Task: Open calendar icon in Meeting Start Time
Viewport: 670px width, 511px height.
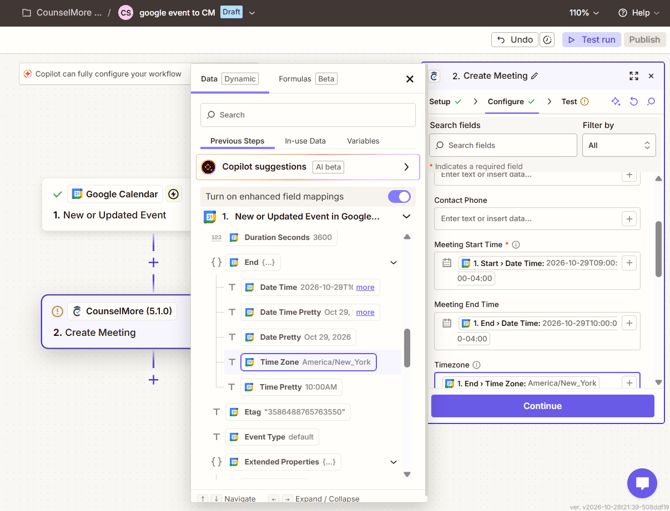Action: (x=447, y=263)
